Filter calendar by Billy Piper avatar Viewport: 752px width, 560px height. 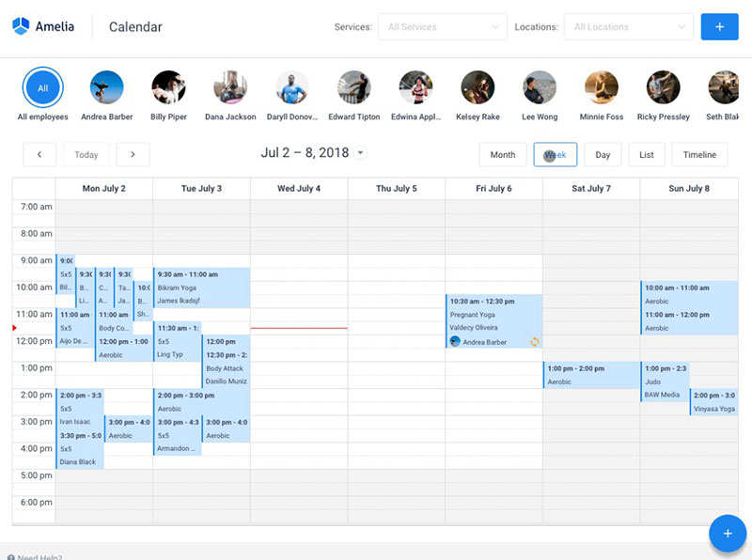tap(168, 87)
